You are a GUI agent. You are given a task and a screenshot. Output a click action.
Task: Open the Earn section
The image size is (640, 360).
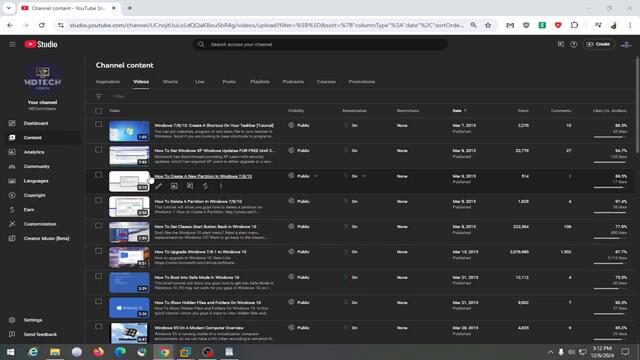(29, 210)
